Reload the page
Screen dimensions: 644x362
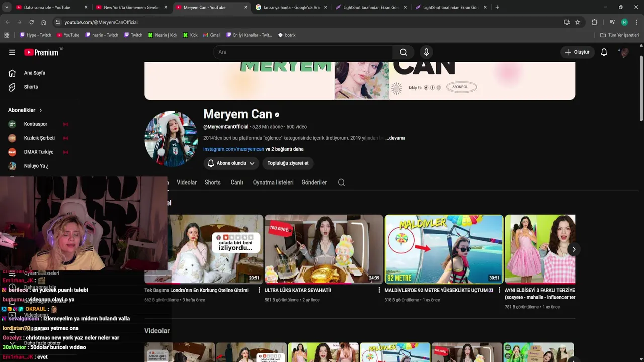[32, 22]
